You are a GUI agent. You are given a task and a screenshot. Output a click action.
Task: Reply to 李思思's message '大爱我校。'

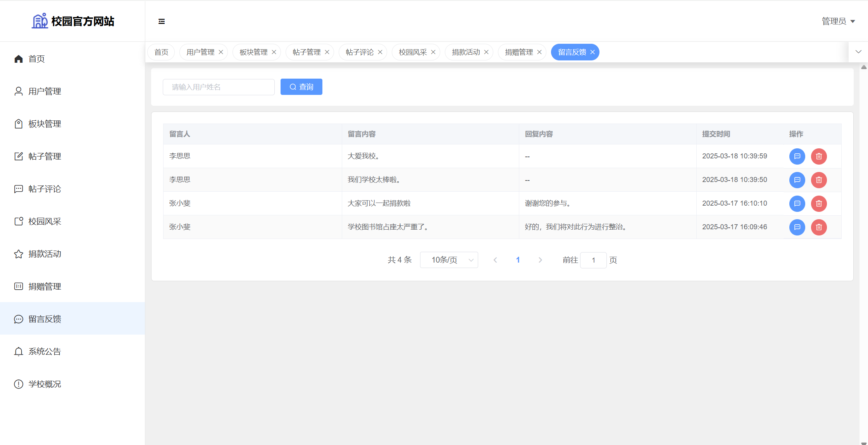(x=797, y=156)
